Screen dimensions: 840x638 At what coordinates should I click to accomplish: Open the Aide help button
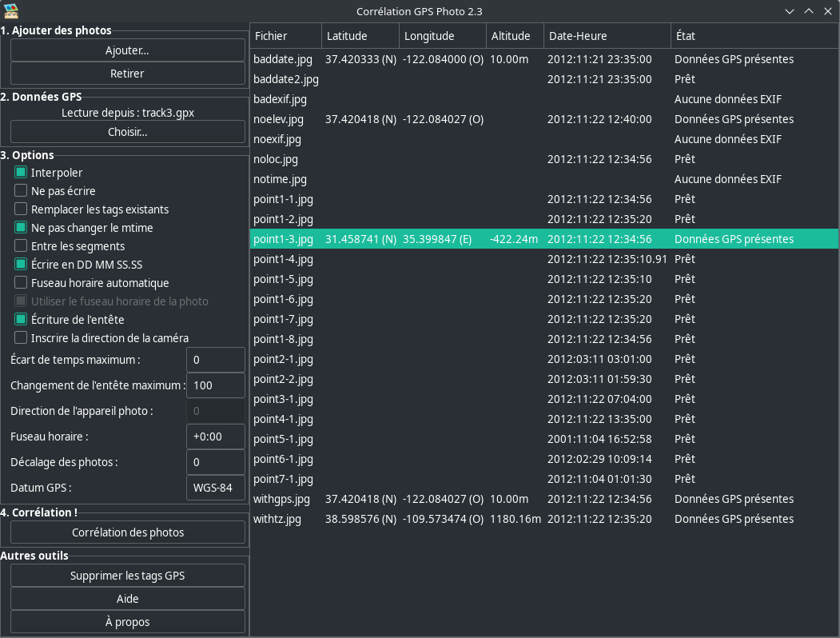click(127, 599)
